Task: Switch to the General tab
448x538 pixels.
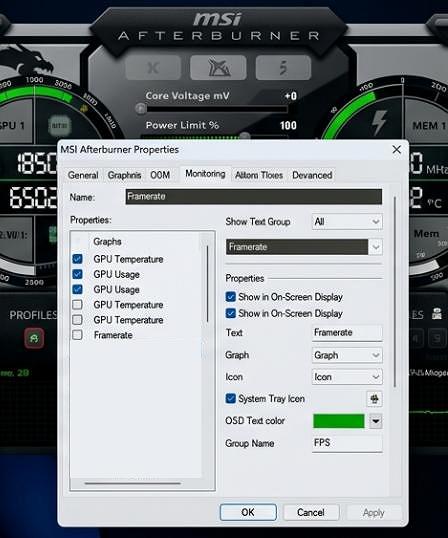Action: (83, 175)
